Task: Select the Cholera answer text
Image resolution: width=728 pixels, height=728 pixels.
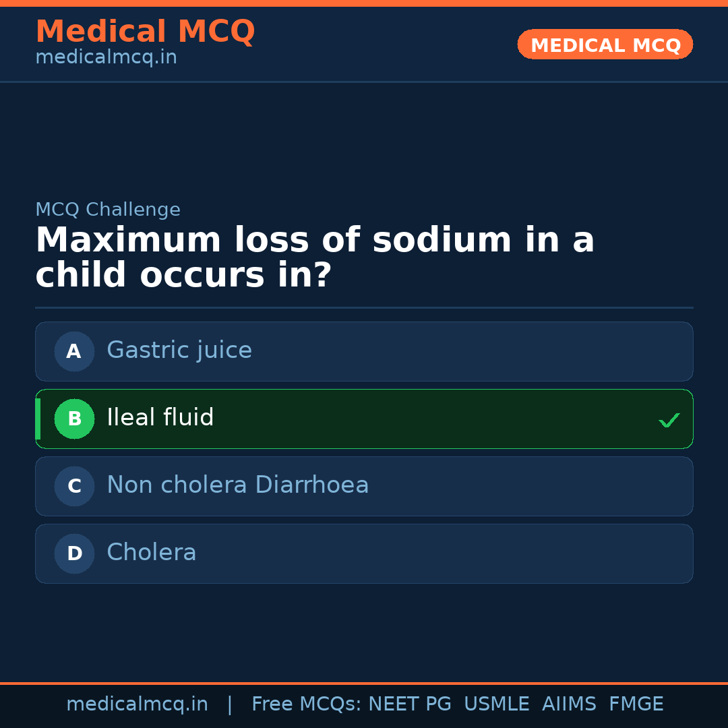Action: pyautogui.click(x=152, y=553)
